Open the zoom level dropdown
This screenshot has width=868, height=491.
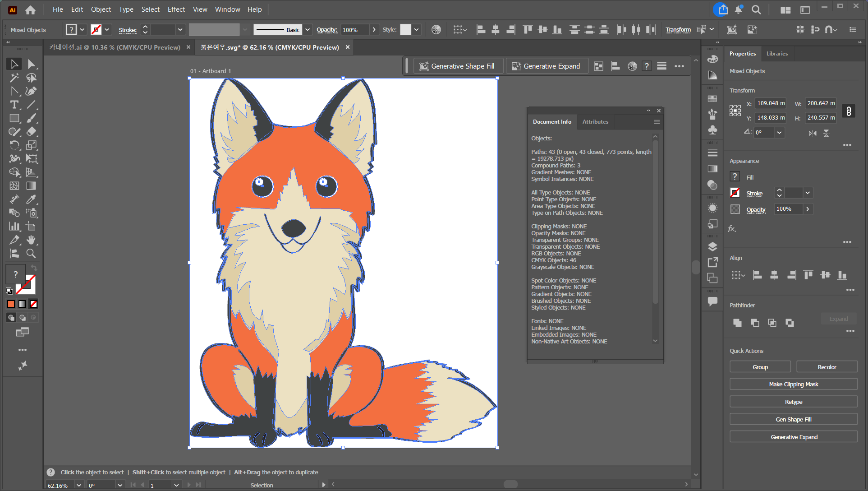[79, 486]
